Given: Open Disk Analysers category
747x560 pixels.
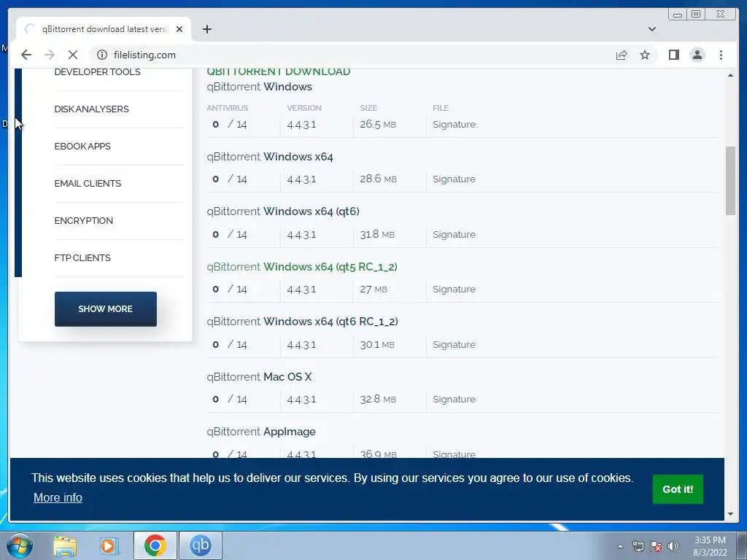Looking at the screenshot, I should click(91, 109).
